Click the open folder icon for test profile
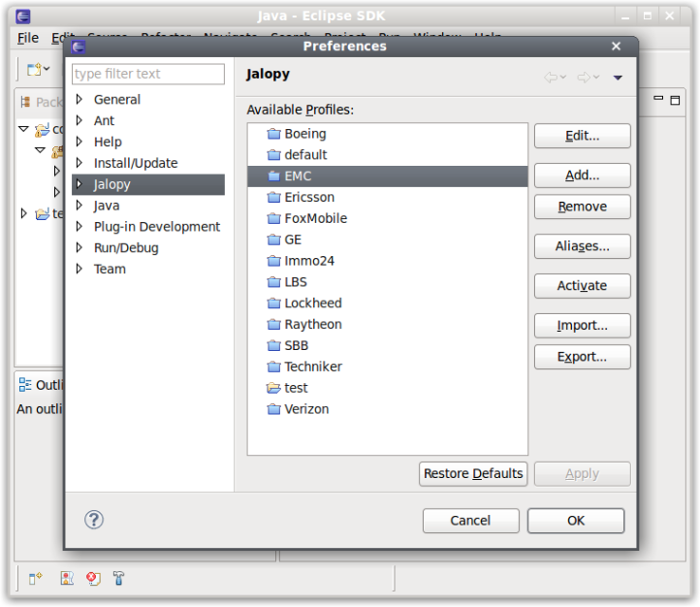The width and height of the screenshot is (700, 607). click(273, 388)
